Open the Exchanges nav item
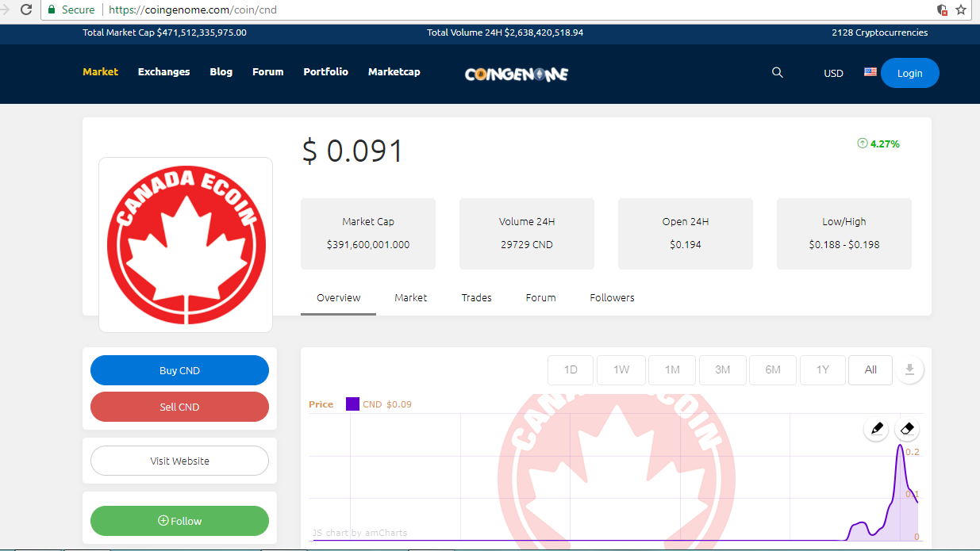Image resolution: width=980 pixels, height=551 pixels. coord(163,71)
